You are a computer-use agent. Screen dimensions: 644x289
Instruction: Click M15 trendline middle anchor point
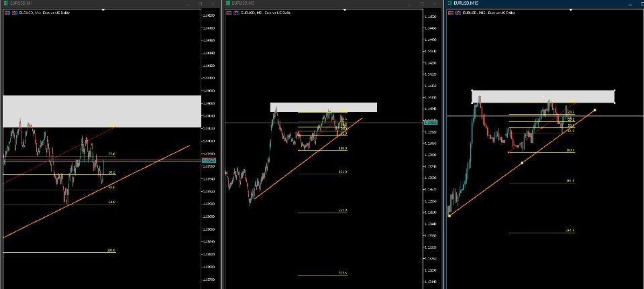(x=522, y=163)
